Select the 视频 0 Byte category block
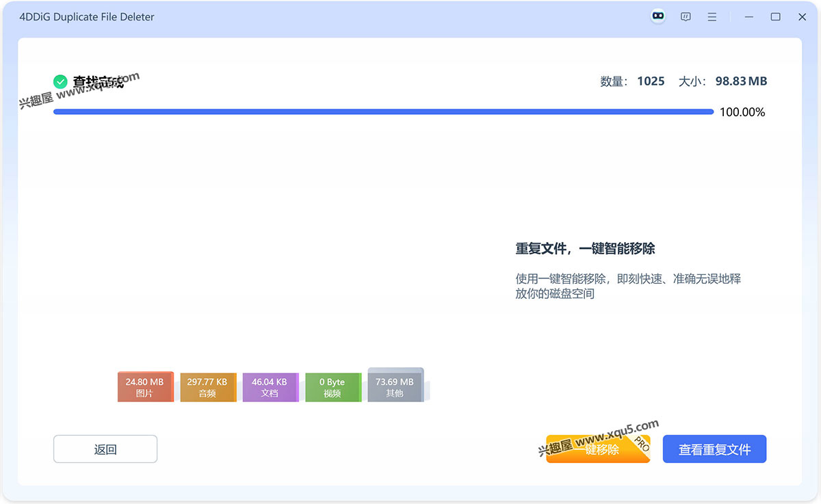The width and height of the screenshot is (821, 504). pos(333,387)
